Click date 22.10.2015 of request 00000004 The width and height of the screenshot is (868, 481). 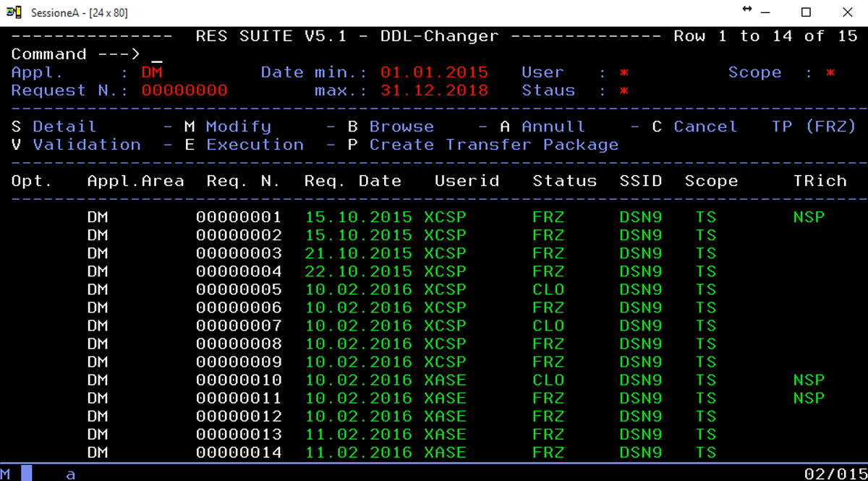pyautogui.click(x=359, y=271)
